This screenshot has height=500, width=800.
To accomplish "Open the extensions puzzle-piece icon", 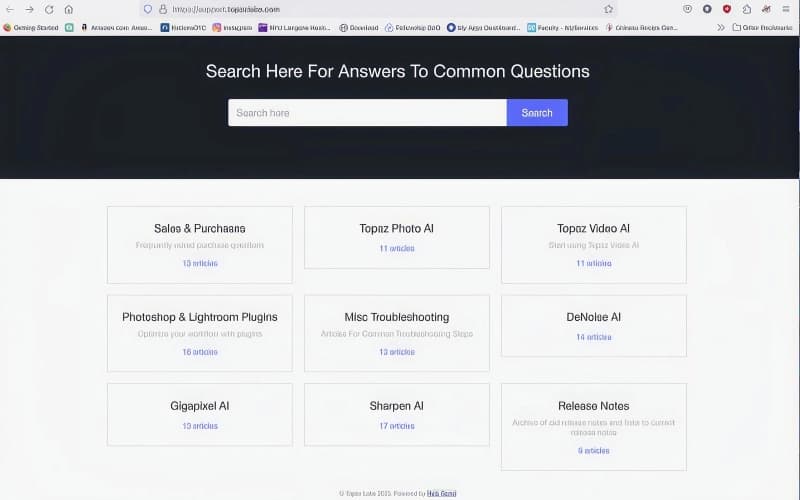I will click(x=746, y=9).
